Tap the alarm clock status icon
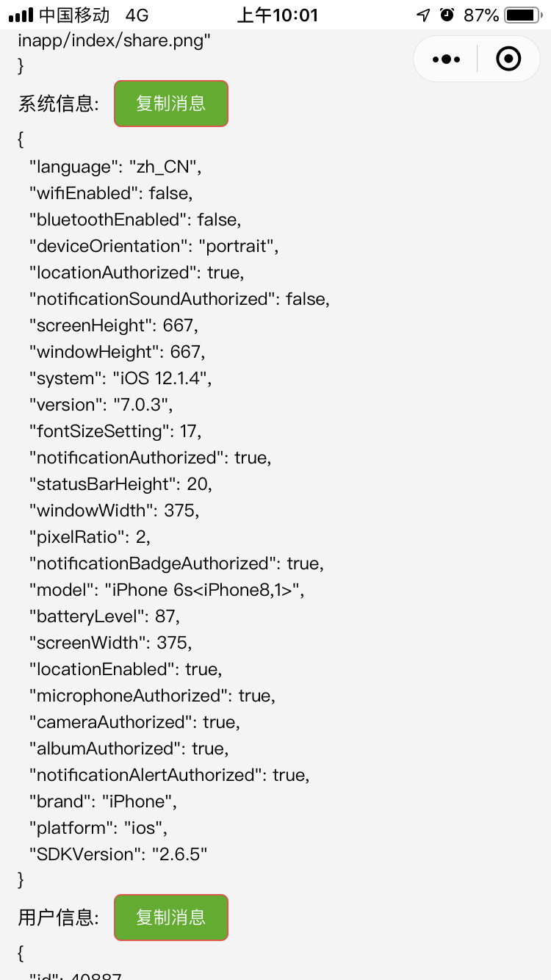This screenshot has width=551, height=980. click(447, 15)
